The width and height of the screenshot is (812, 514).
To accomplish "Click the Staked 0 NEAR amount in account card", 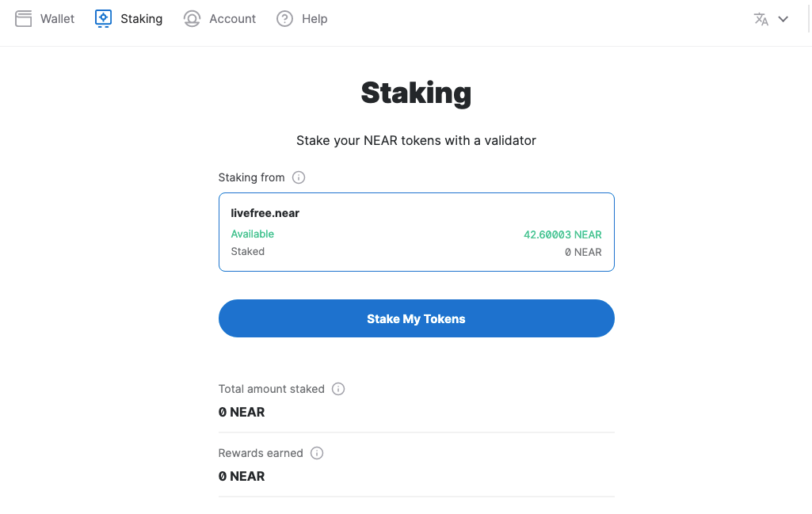I will point(583,252).
